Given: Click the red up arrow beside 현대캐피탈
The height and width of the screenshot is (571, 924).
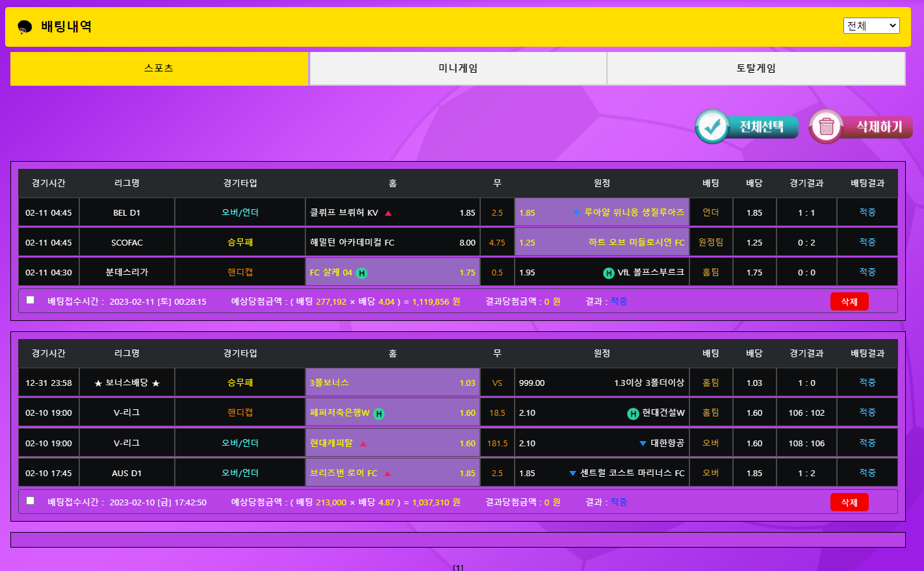Looking at the screenshot, I should 363,444.
